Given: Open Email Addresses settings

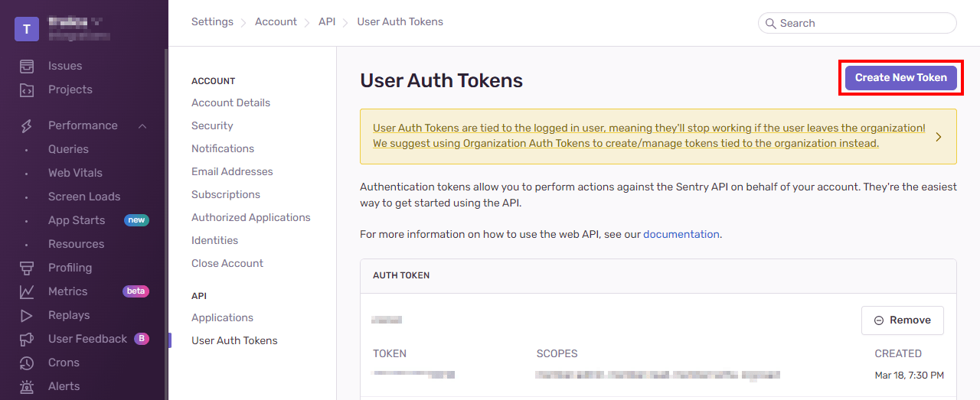Looking at the screenshot, I should click(x=232, y=171).
